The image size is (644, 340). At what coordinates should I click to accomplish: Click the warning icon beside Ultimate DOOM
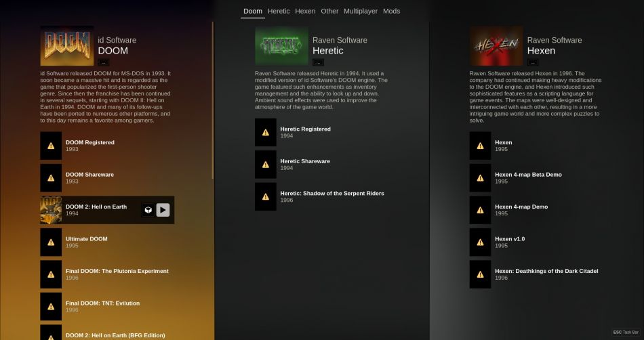51,242
